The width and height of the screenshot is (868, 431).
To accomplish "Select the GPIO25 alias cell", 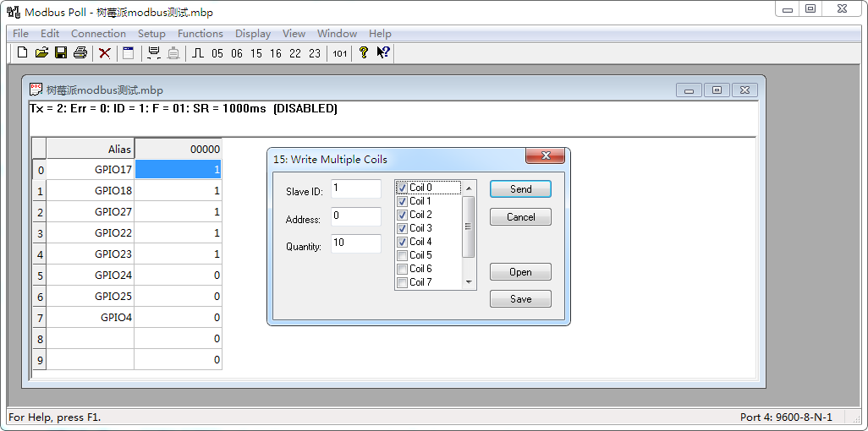I will (91, 296).
